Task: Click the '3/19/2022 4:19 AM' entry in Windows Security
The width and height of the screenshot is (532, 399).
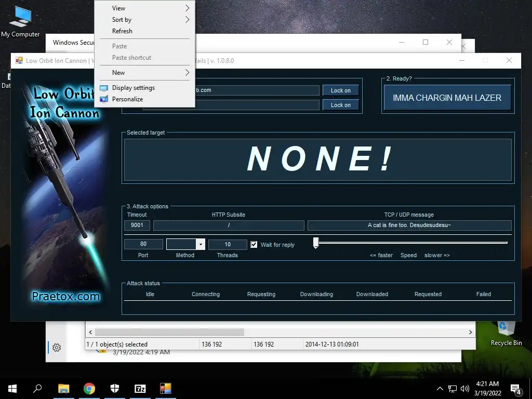Action: 141,353
